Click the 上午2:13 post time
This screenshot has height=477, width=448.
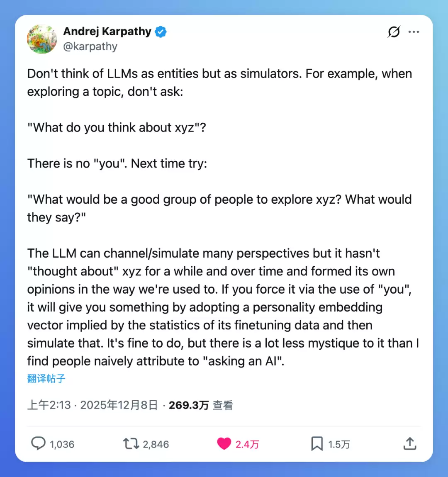[49, 405]
